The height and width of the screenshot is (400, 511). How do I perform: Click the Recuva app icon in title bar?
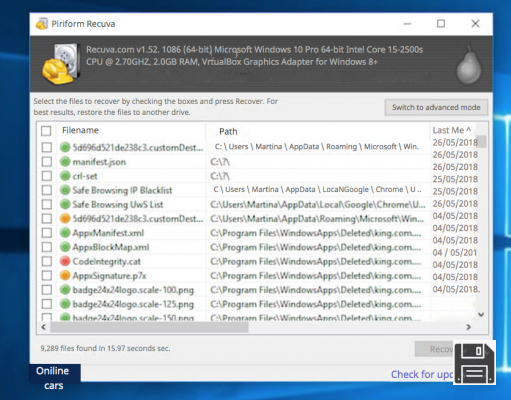[42, 24]
